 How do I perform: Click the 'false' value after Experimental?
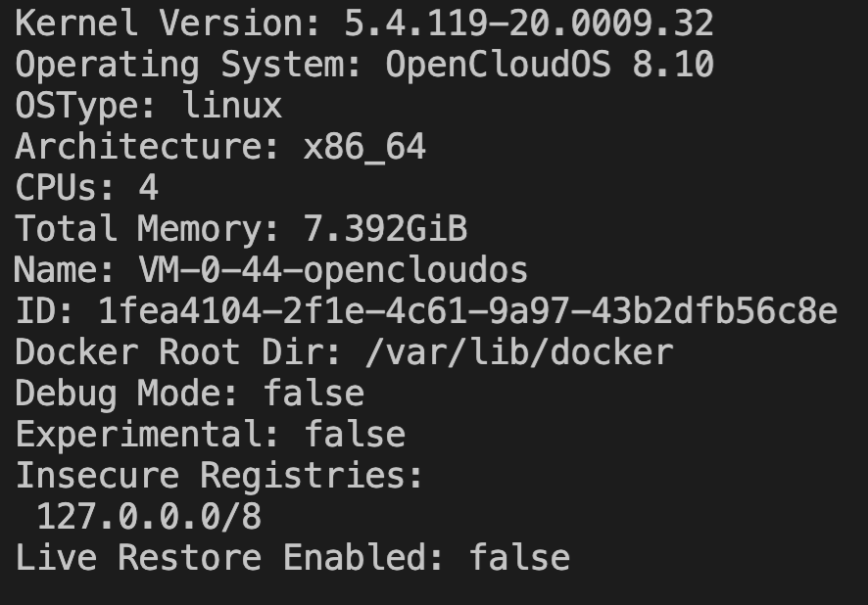[355, 435]
